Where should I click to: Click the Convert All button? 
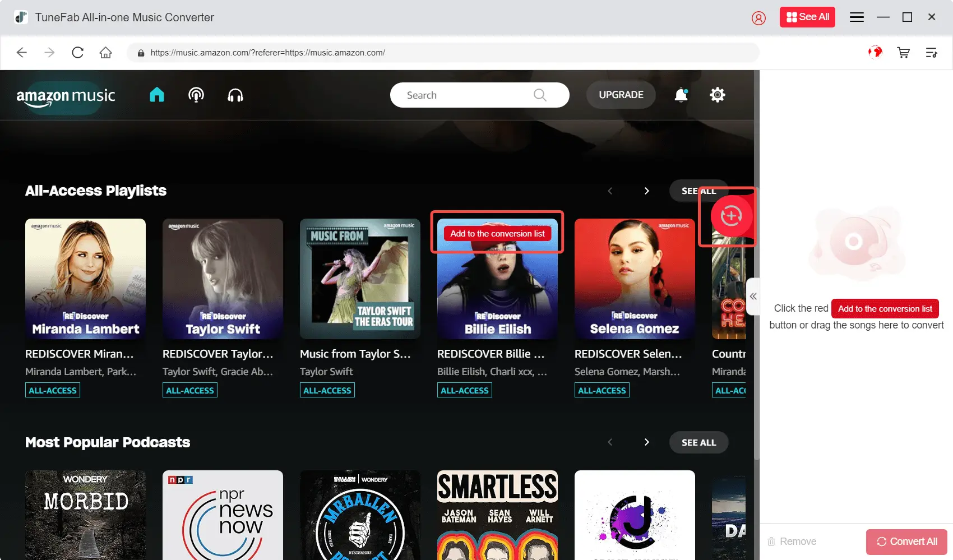click(x=906, y=542)
